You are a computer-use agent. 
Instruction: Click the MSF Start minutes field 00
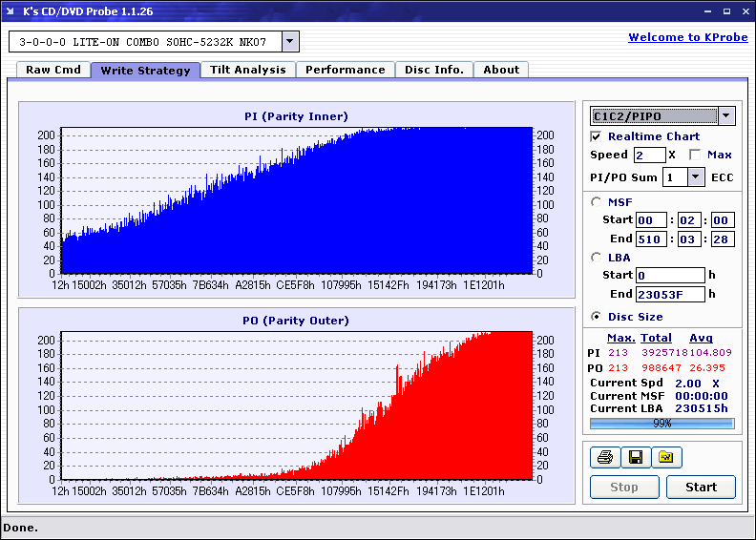[651, 220]
